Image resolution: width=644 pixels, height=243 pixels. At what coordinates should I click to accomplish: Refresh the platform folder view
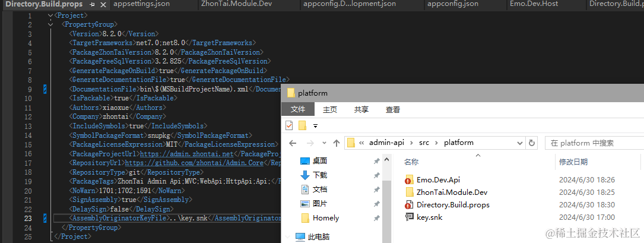click(x=532, y=143)
